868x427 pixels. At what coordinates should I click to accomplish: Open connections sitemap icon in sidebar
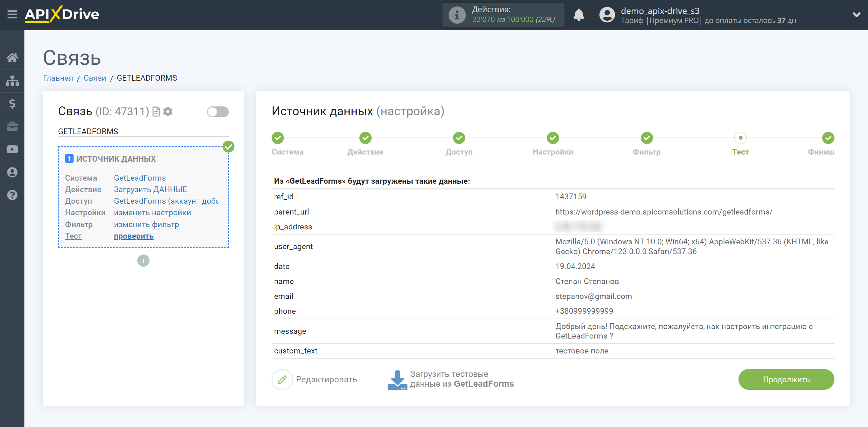coord(12,81)
